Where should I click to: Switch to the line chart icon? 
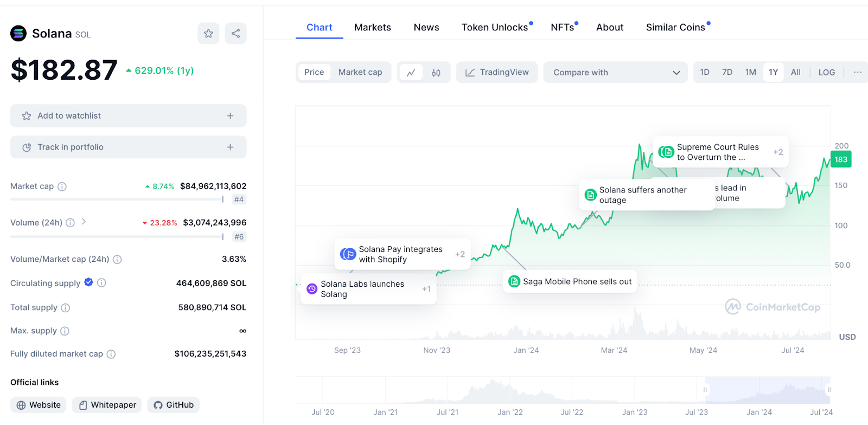[x=411, y=73]
